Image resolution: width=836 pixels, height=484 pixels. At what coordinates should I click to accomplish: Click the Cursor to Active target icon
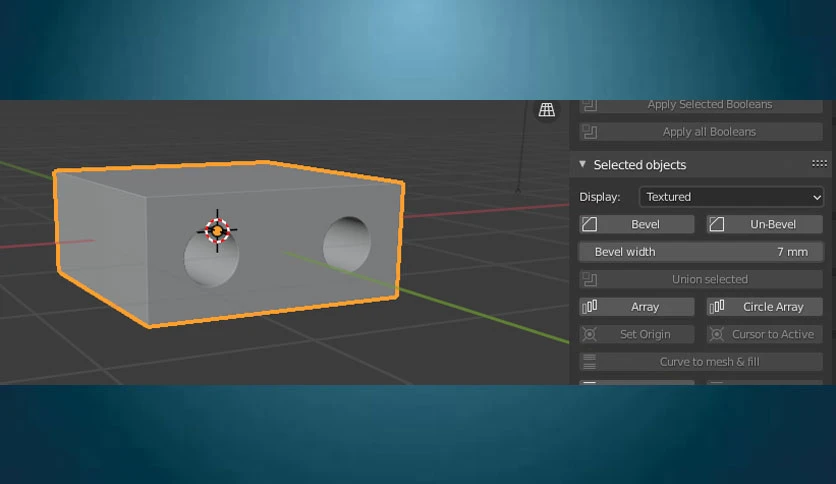coord(717,334)
